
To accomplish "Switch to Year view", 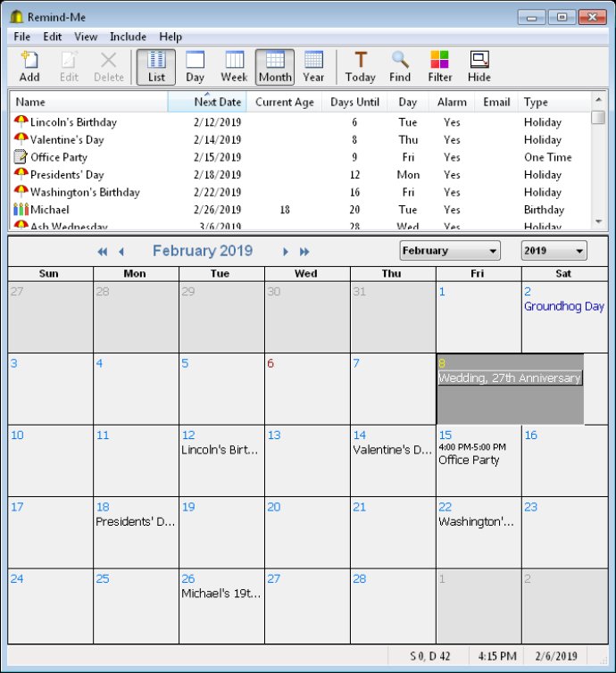I will pos(313,67).
